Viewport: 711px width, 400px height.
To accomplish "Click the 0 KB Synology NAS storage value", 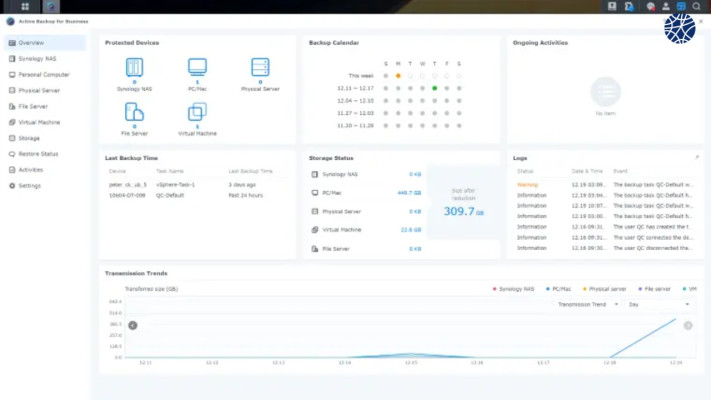I will tap(415, 174).
